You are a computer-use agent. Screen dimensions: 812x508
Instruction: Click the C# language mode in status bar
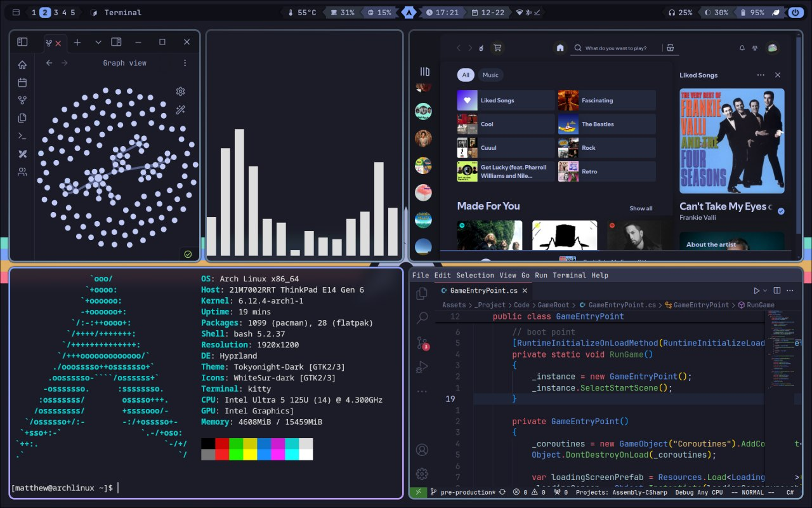790,492
